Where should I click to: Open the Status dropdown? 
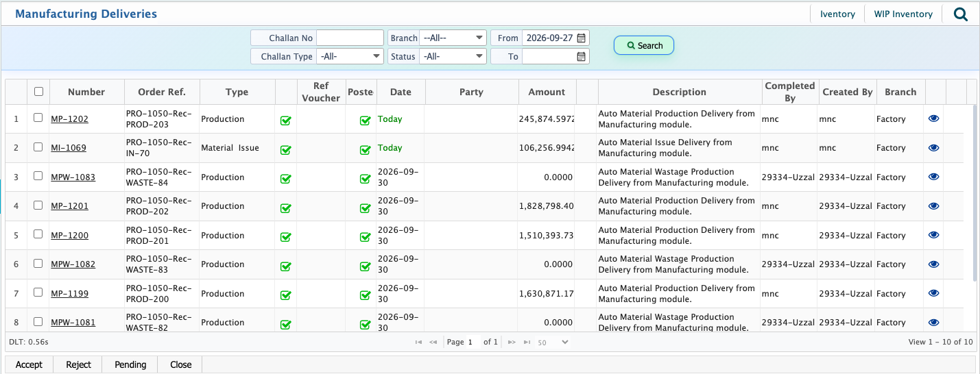453,57
